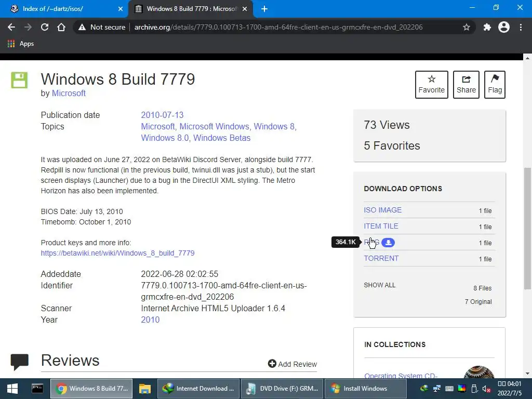
Task: Open the extensions puzzle icon
Action: click(487, 27)
